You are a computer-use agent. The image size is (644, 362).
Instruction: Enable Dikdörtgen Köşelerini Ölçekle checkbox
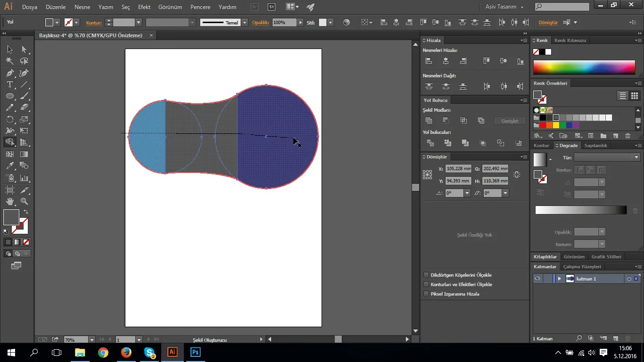[426, 275]
